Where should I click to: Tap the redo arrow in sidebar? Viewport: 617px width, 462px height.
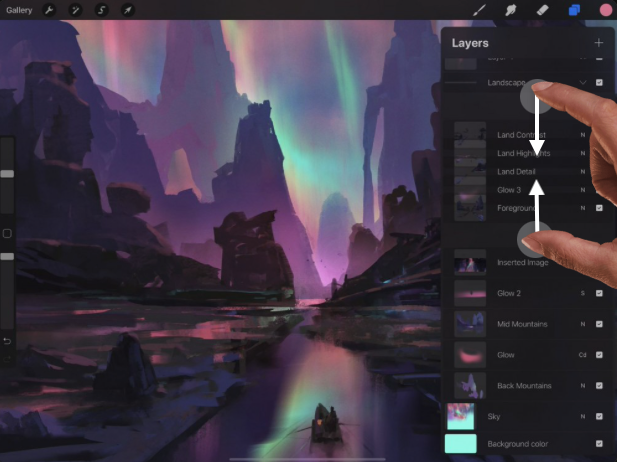(7, 359)
